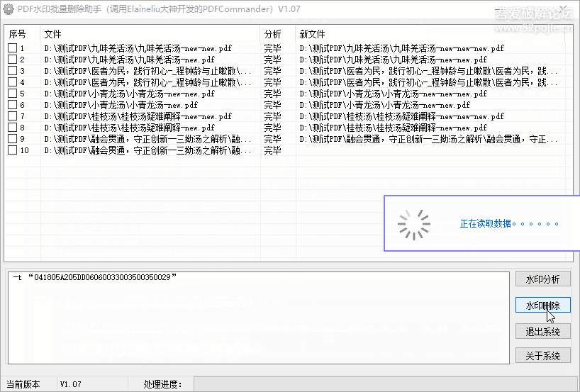Click the 正在读取数据 loading popup text
This screenshot has width=580, height=392.
pyautogui.click(x=509, y=224)
